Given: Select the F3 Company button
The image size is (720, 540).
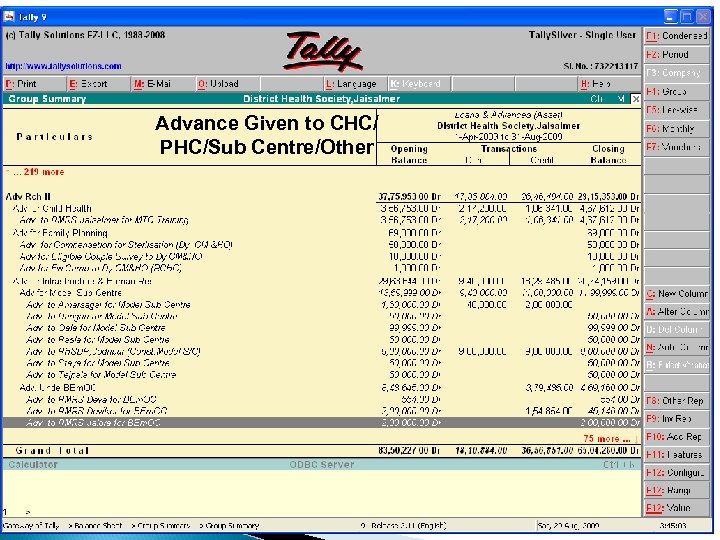Looking at the screenshot, I should (676, 73).
